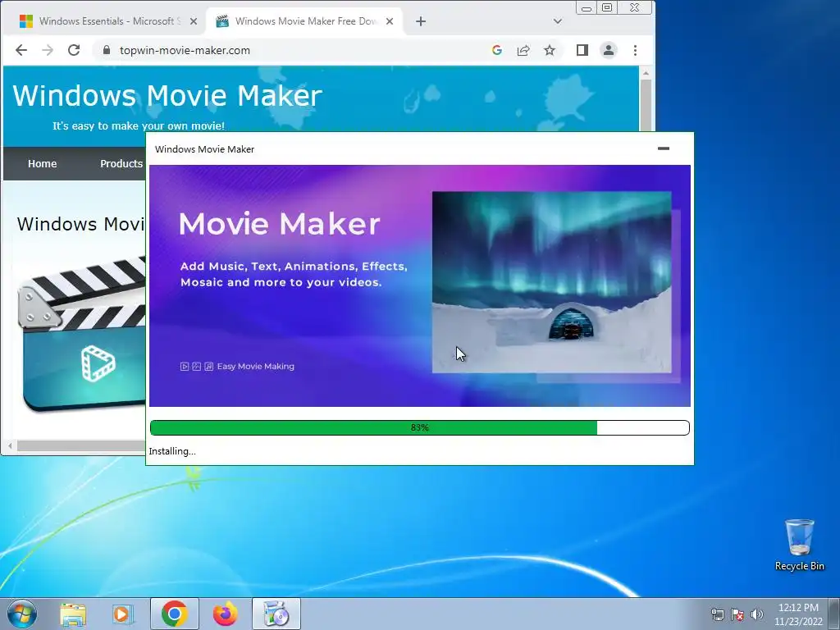840x630 pixels.
Task: Click the 83% installation progress bar
Action: (x=419, y=427)
